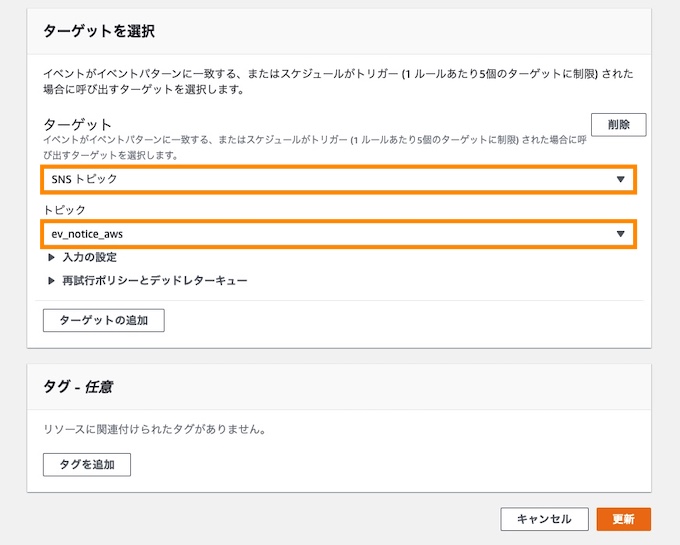Viewport: 680px width, 545px height.
Task: Click the ターゲット label above the dropdown
Action: click(x=77, y=125)
